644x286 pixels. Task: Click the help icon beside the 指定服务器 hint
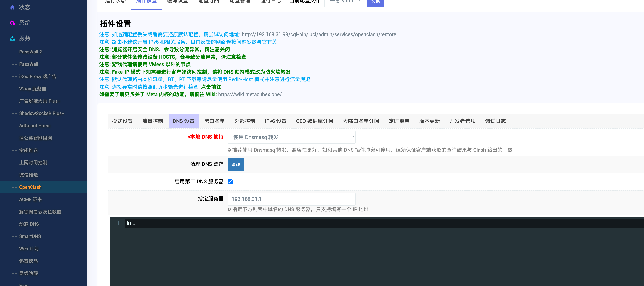[229, 209]
